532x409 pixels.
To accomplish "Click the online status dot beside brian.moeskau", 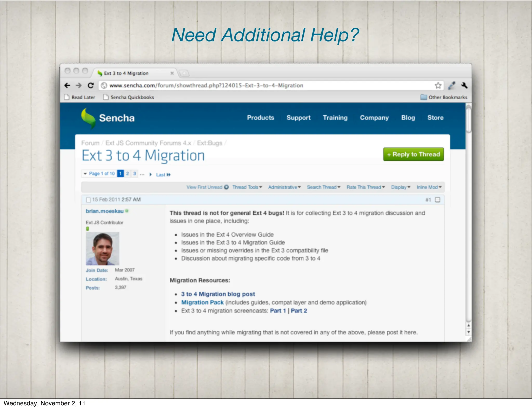I will 127,211.
